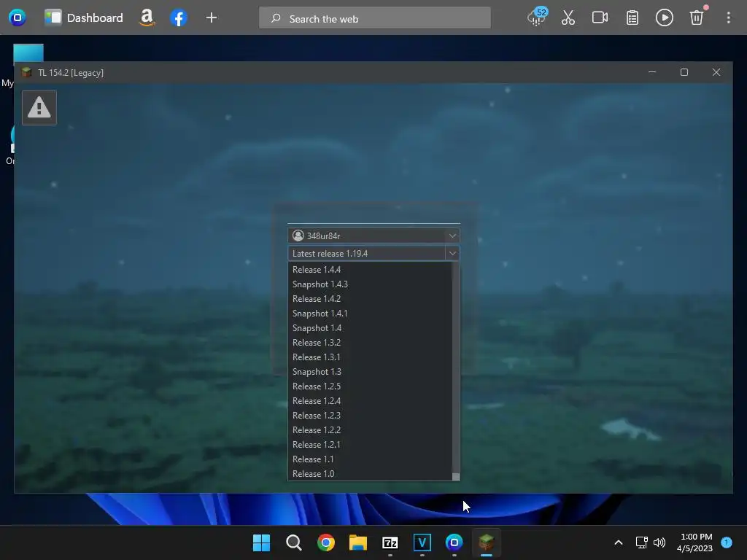Open the Amazon shortcut icon

pos(147,18)
